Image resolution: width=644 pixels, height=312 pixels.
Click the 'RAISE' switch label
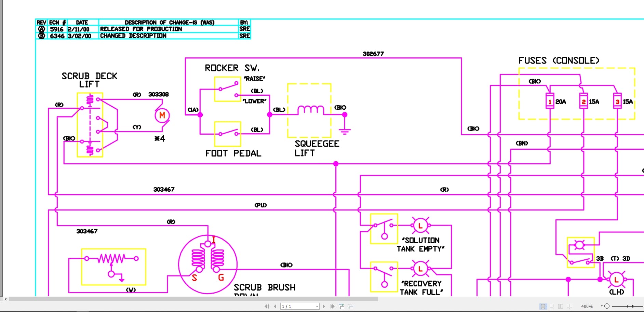pyautogui.click(x=254, y=79)
